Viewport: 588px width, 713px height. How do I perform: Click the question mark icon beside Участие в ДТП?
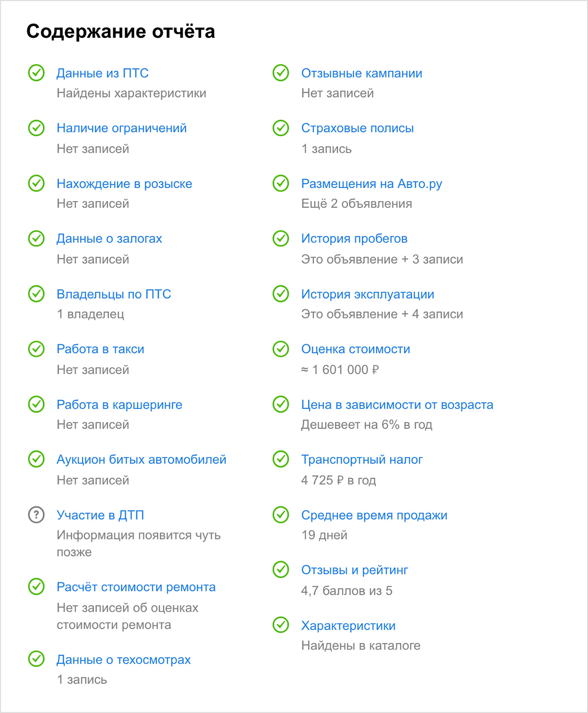tap(36, 514)
